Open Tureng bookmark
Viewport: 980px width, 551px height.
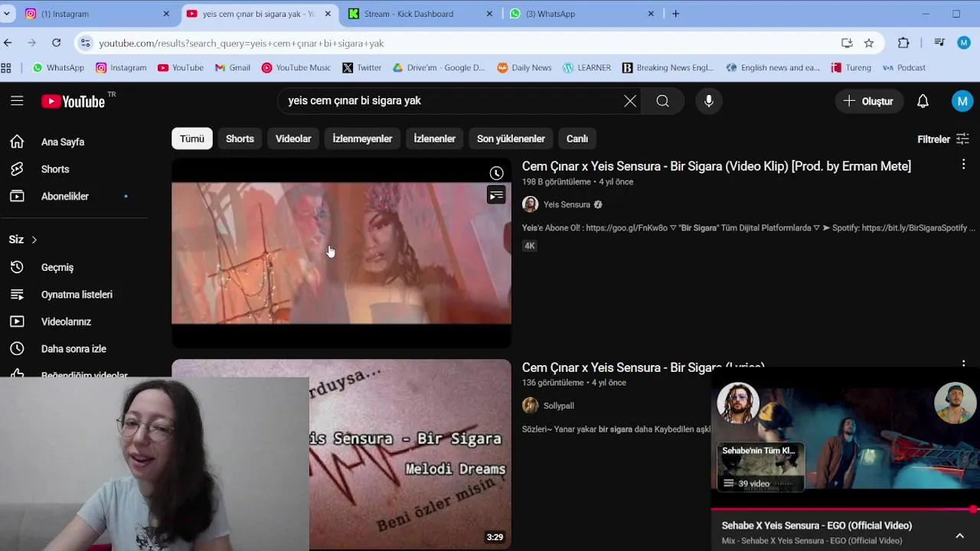point(851,67)
